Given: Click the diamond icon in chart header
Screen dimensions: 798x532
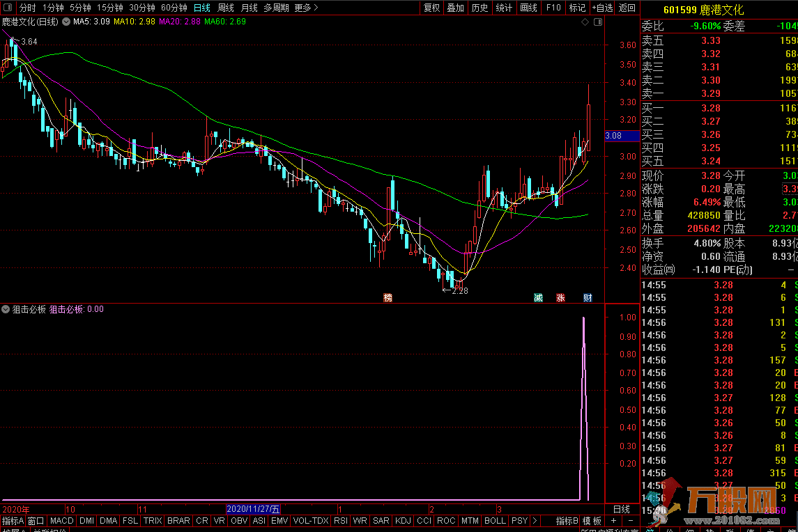Looking at the screenshot, I should (585, 22).
